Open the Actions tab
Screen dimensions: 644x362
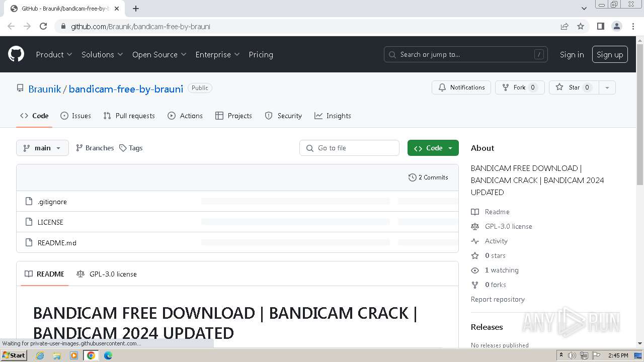pos(185,116)
